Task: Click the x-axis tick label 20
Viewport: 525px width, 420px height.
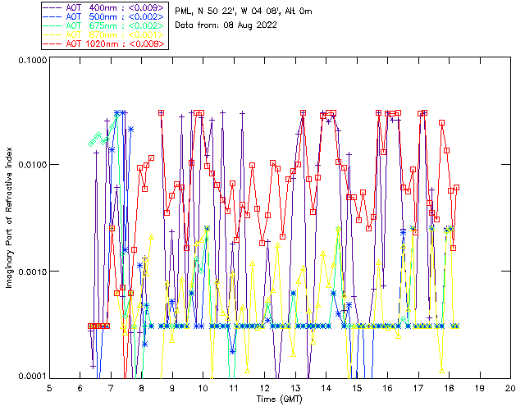Action: [x=510, y=388]
